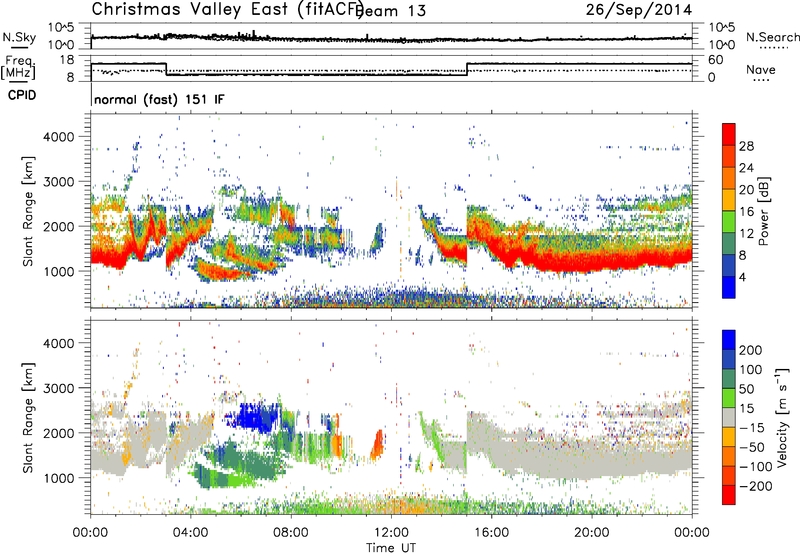800x554 pixels.
Task: Click the '28' label on the power colorbar
Action: point(746,146)
